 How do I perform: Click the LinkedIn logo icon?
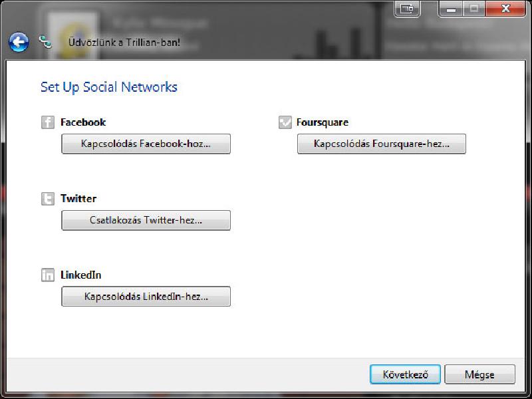48,275
